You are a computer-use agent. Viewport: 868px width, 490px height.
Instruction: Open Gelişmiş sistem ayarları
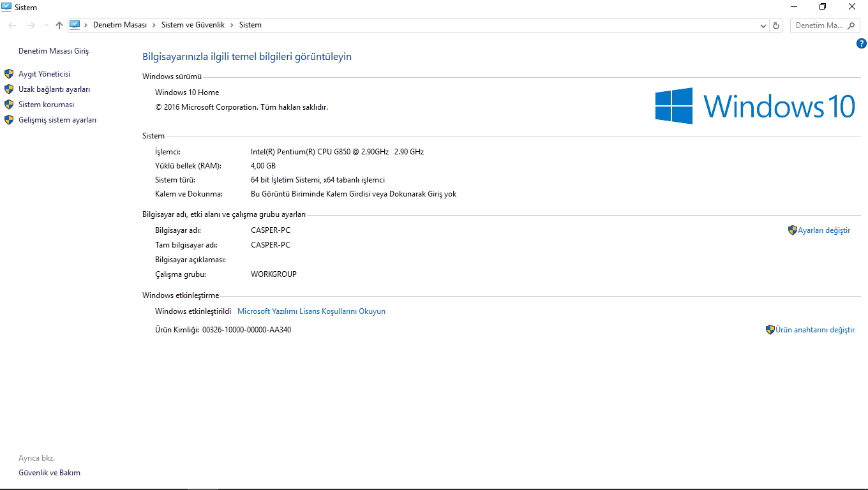57,120
